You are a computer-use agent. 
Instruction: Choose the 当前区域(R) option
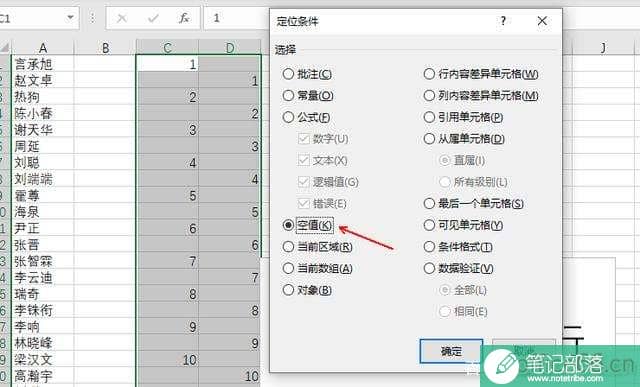pos(318,247)
